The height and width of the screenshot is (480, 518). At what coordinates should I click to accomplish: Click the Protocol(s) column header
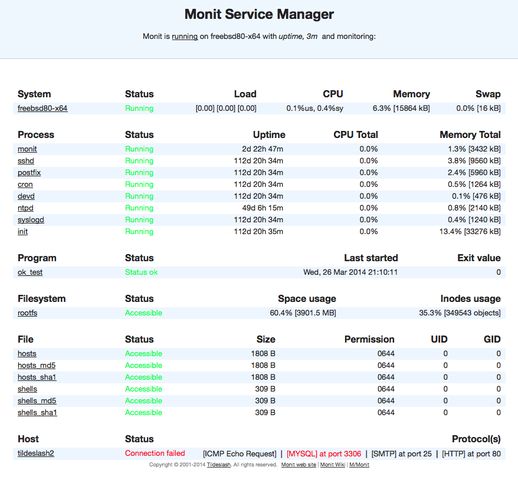tap(476, 439)
